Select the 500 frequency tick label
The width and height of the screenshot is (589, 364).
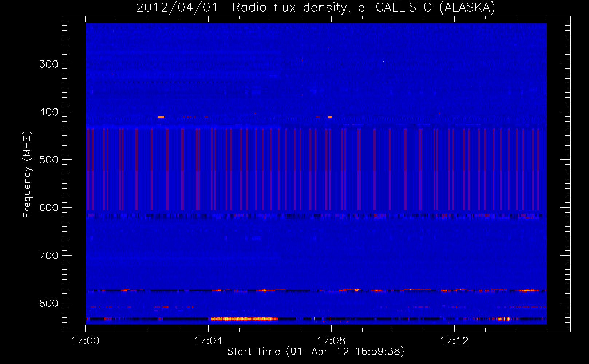49,160
